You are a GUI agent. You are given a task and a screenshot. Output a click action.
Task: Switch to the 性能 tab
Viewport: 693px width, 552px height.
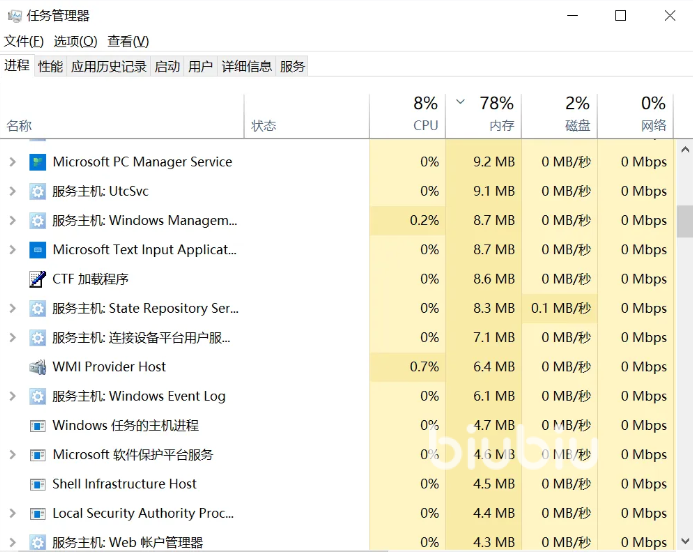pos(50,67)
